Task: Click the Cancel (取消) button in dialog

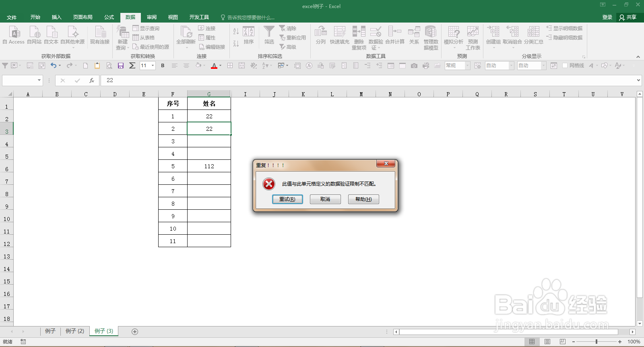Action: 325,199
